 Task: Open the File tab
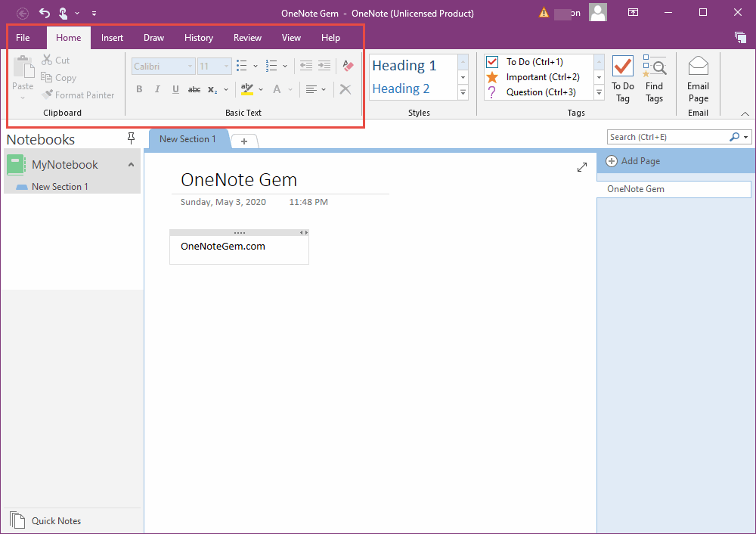tap(23, 38)
